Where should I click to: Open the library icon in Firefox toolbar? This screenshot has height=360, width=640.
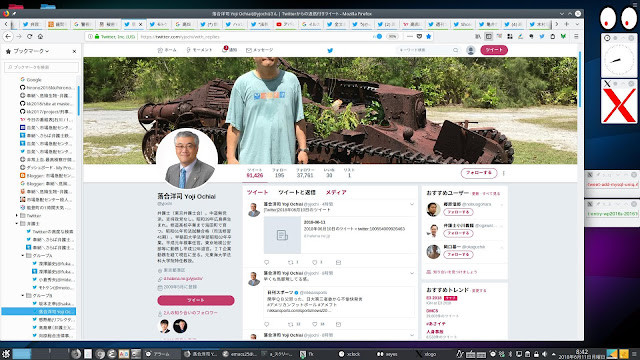click(478, 36)
